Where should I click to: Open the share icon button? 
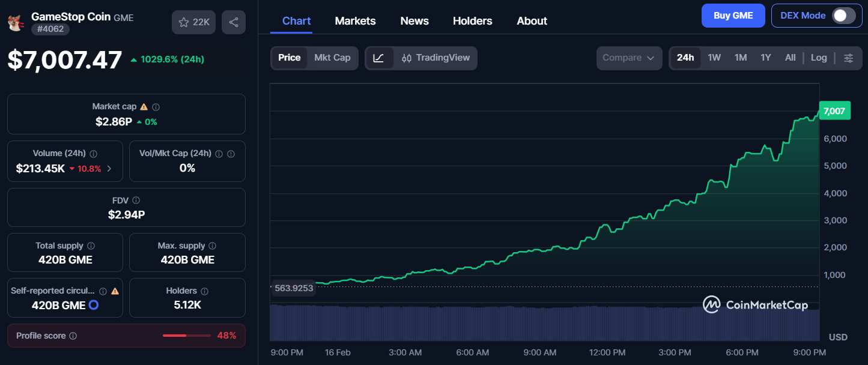click(234, 22)
